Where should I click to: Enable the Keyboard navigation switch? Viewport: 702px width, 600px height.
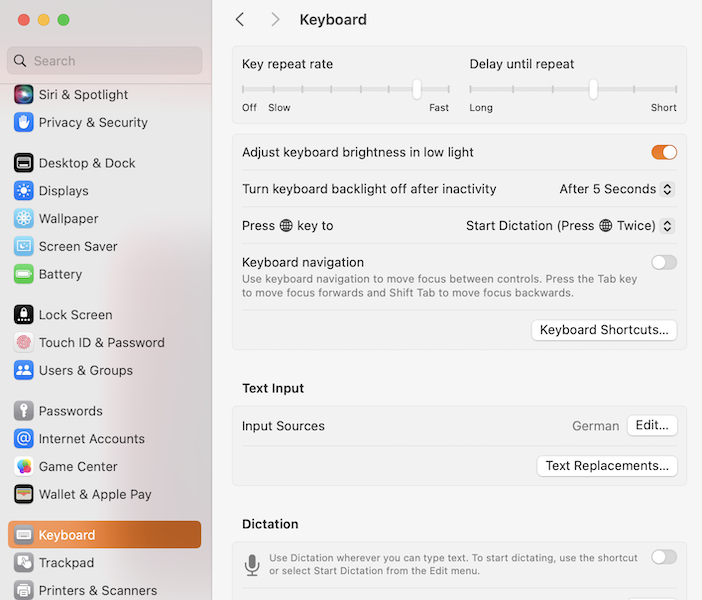pyautogui.click(x=664, y=262)
